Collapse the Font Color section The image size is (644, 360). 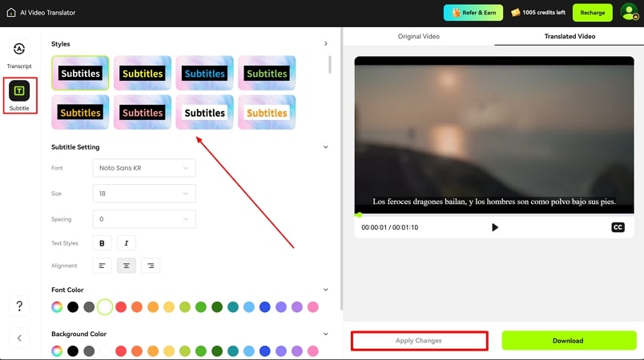326,290
